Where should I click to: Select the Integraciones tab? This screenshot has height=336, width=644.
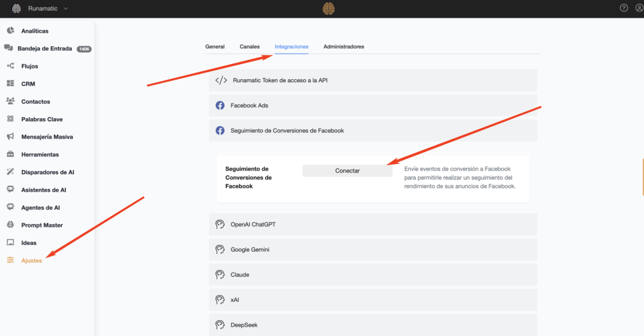tap(292, 46)
